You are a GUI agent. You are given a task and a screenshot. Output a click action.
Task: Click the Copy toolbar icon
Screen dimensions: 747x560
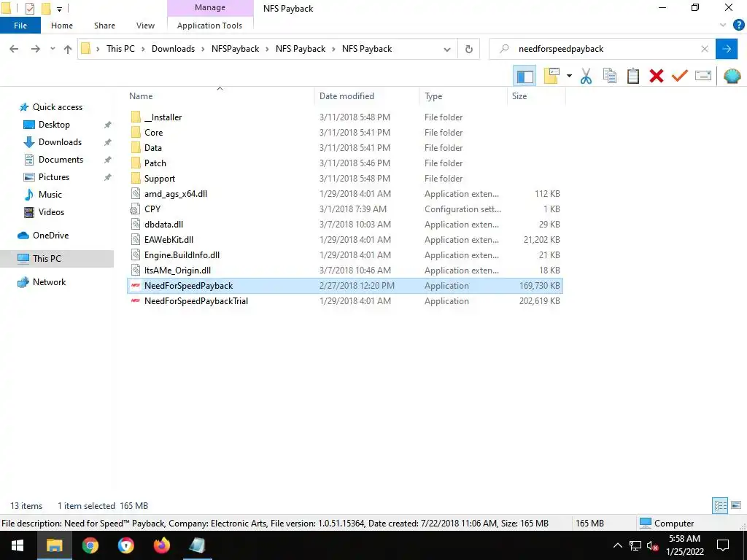point(609,76)
